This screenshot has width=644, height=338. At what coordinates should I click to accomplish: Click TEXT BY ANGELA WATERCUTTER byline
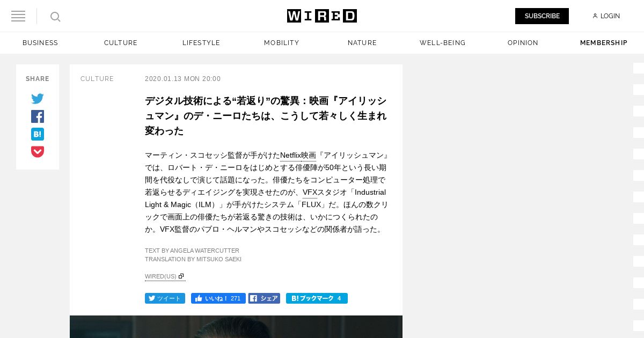tap(192, 251)
